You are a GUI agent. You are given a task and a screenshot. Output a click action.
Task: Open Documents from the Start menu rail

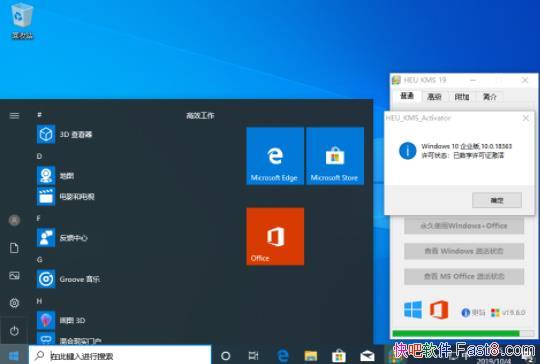pos(14,248)
